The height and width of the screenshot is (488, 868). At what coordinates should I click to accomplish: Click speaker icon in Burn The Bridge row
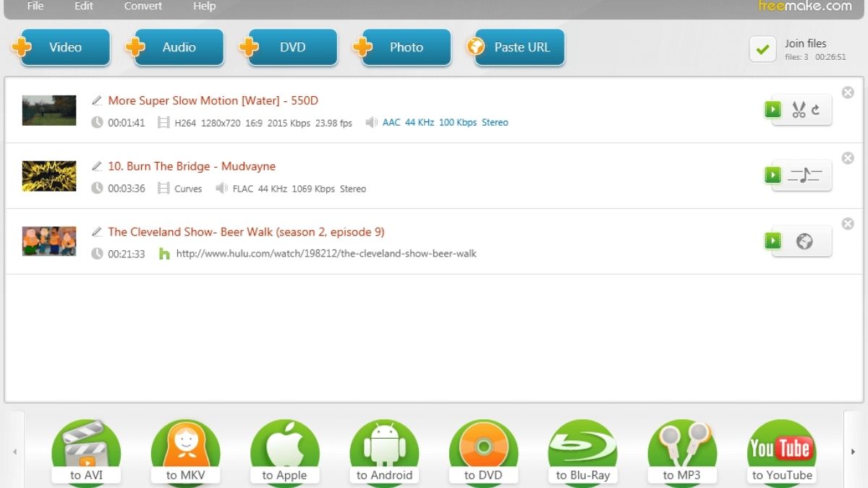pos(221,188)
